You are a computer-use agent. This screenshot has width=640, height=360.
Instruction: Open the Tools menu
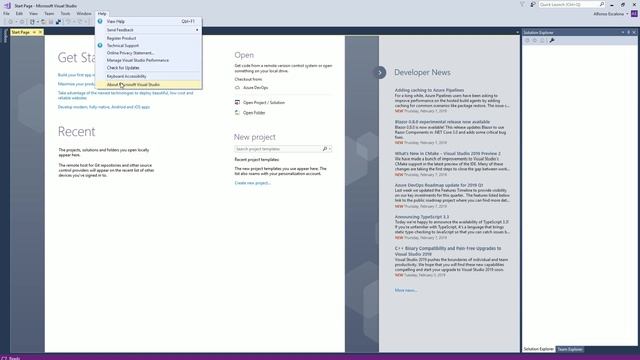(65, 13)
